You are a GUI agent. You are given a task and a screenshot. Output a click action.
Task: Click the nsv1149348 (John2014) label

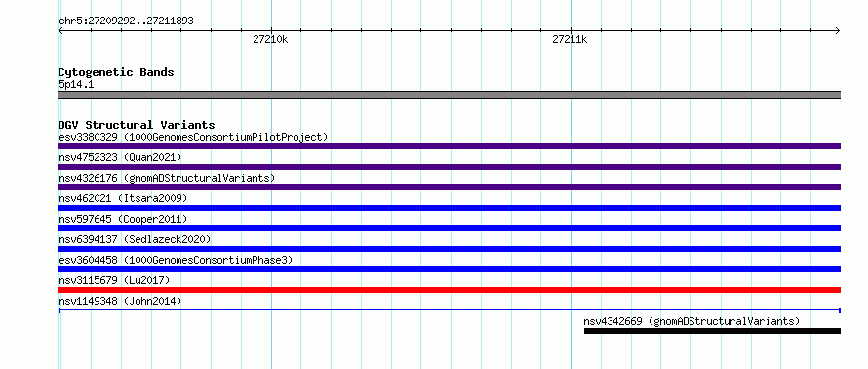(120, 301)
